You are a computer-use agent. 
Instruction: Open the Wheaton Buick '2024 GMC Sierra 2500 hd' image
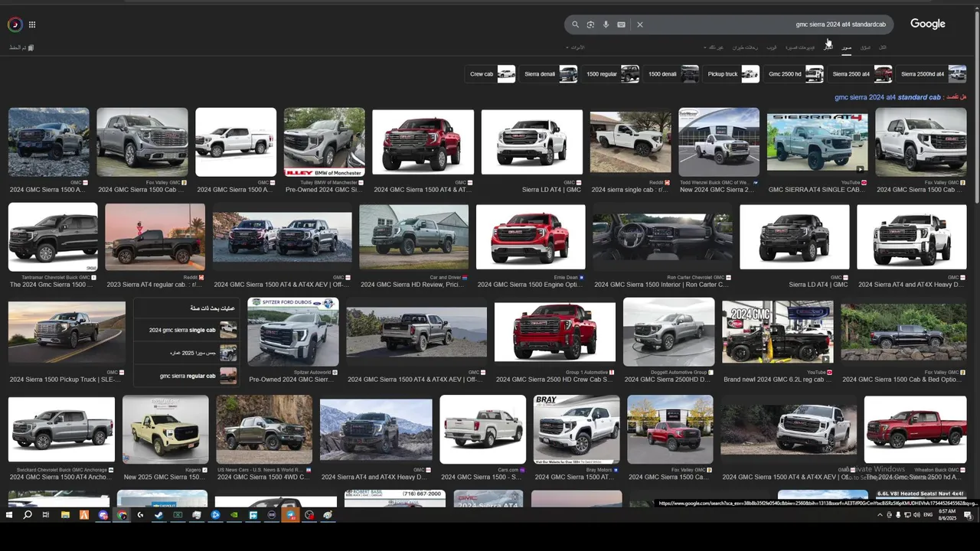pos(915,429)
